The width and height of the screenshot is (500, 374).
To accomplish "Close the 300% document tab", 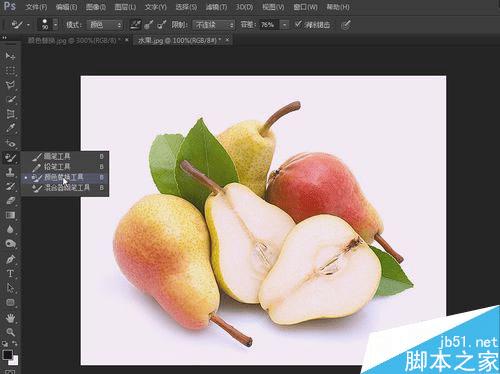I will point(127,40).
